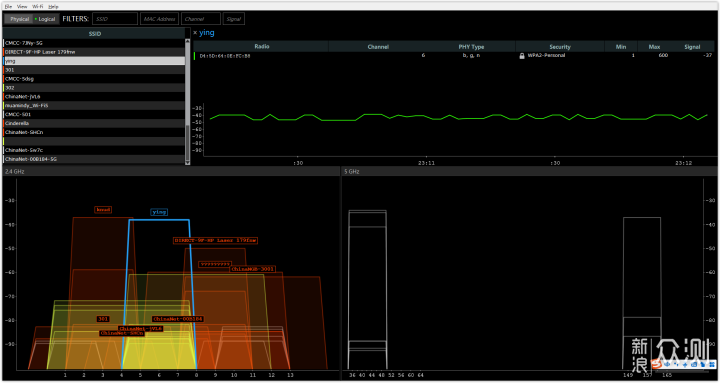Select CMCC-5dsg in the SSID list
Image resolution: width=720 pixels, height=383 pixels.
[x=94, y=79]
